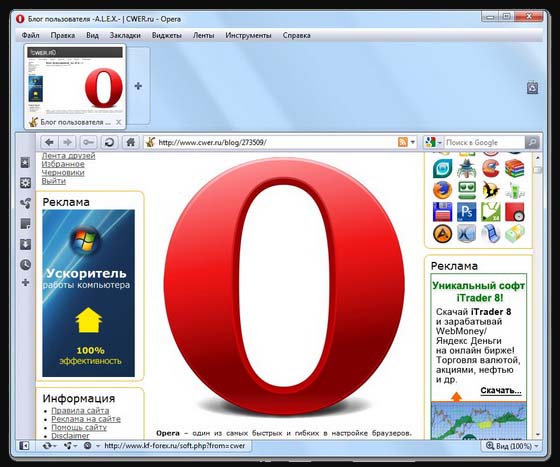Add a panel with the sidebar plus icon

coord(25,283)
